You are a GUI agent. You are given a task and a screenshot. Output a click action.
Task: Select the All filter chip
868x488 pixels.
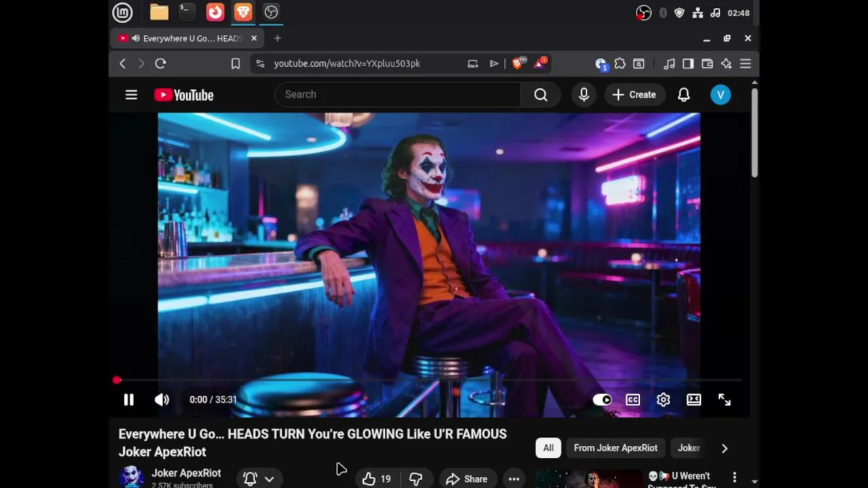click(548, 448)
